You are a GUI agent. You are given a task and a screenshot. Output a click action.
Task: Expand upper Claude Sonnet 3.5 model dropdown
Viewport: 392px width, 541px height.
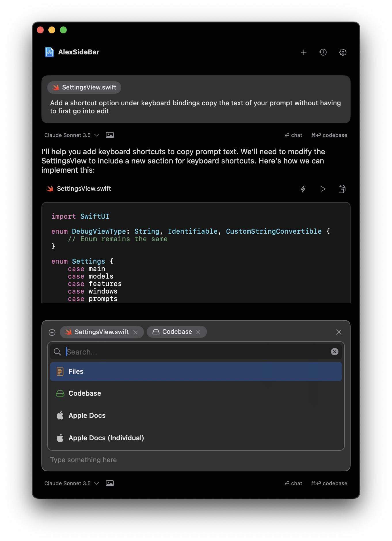(72, 135)
